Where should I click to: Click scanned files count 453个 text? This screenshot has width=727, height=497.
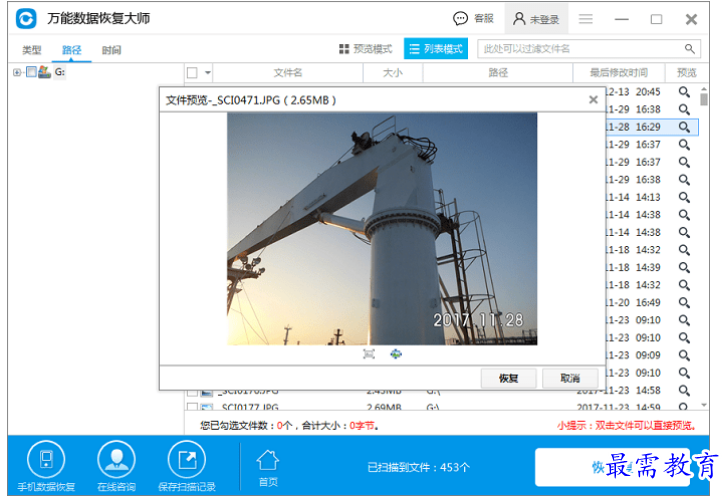click(x=418, y=467)
